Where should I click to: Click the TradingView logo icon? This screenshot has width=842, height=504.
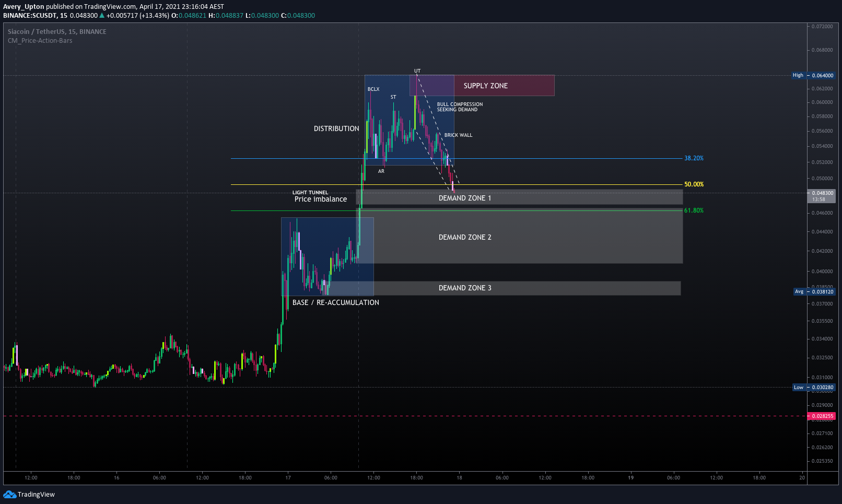pyautogui.click(x=9, y=494)
